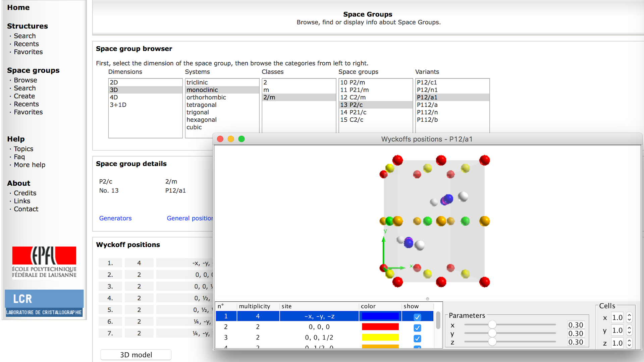Viewport: 644px width, 362px height.
Task: Click the EPFL logo image
Action: [x=44, y=262]
